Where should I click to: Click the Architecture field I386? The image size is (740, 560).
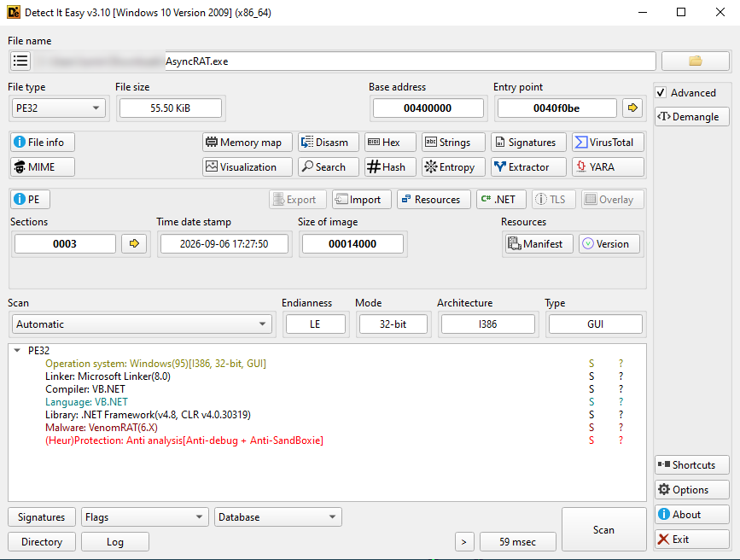pyautogui.click(x=488, y=324)
